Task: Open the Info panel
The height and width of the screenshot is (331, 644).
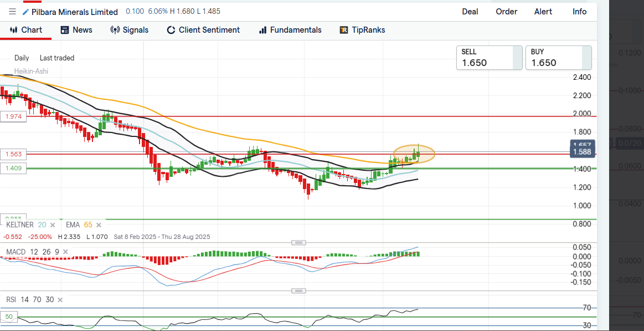Action: tap(580, 12)
